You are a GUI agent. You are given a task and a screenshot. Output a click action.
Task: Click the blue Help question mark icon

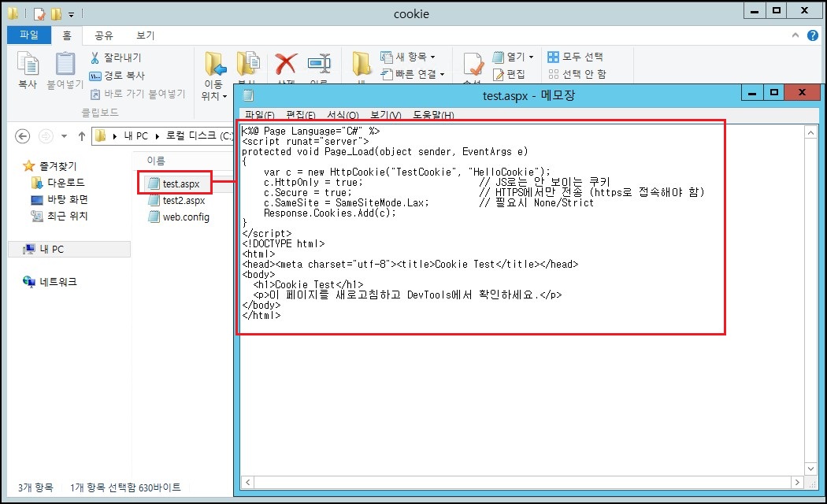[x=813, y=35]
